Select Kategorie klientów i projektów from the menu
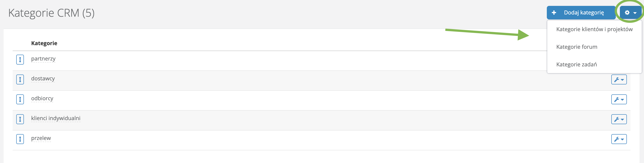The image size is (644, 163). (594, 29)
